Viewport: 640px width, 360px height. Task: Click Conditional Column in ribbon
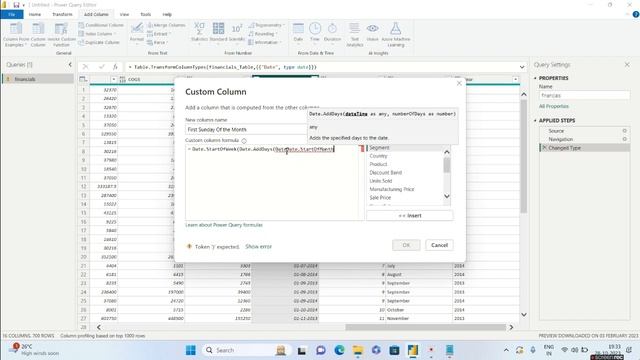point(101,25)
